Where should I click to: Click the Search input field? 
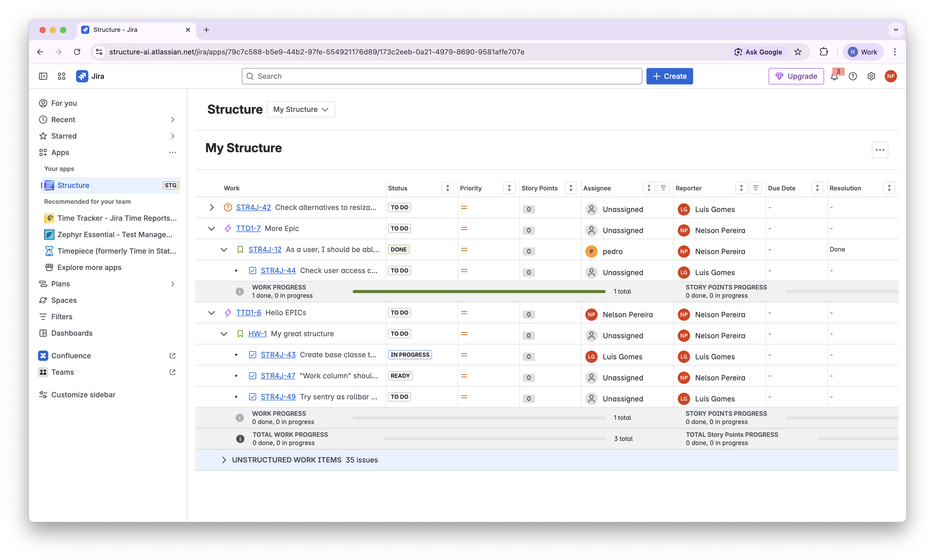(442, 76)
